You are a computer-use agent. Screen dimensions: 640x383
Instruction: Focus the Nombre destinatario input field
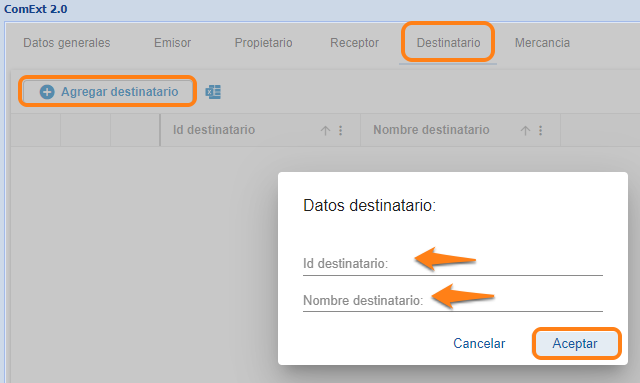point(453,301)
